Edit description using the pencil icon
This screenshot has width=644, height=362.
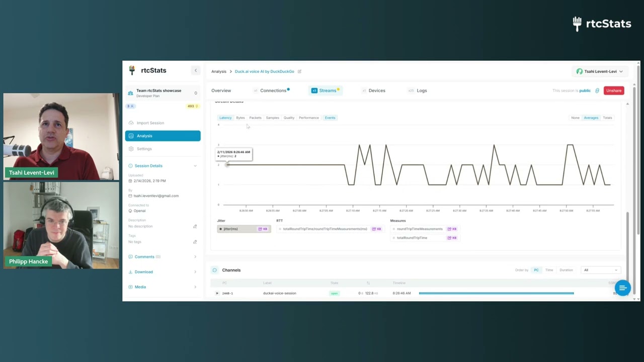195,226
